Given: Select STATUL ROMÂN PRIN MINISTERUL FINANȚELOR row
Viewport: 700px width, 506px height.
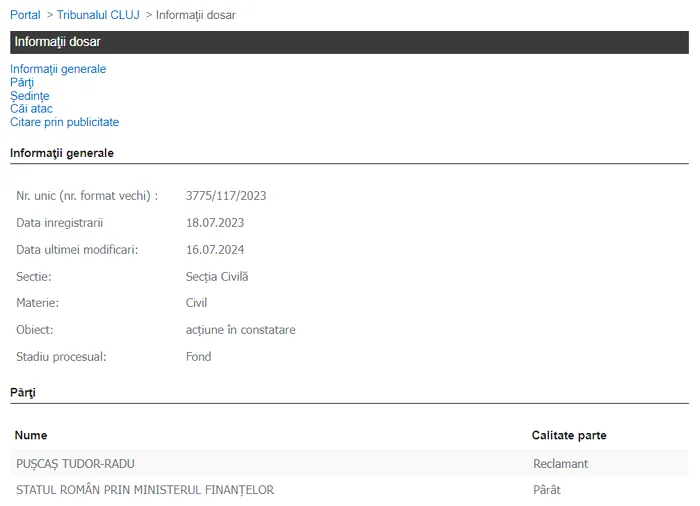Looking at the screenshot, I should [x=145, y=490].
